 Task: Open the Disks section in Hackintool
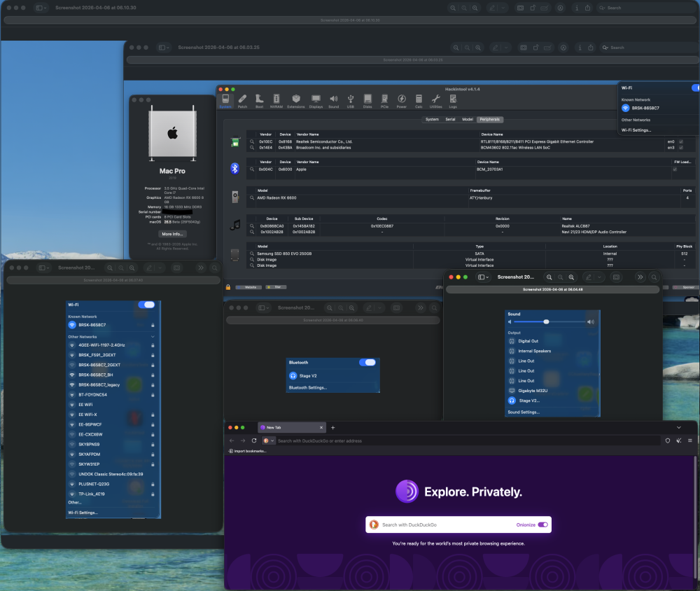367,101
